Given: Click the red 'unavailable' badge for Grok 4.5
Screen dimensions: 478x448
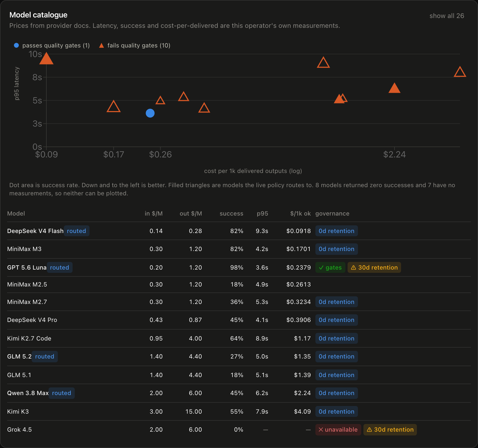Looking at the screenshot, I should click(x=338, y=429).
